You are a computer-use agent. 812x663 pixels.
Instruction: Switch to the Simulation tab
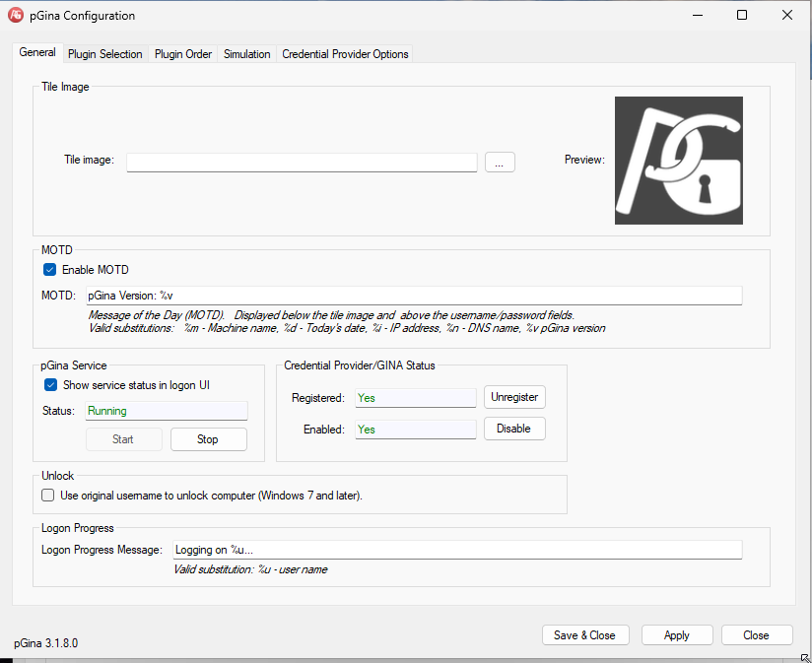click(x=247, y=54)
